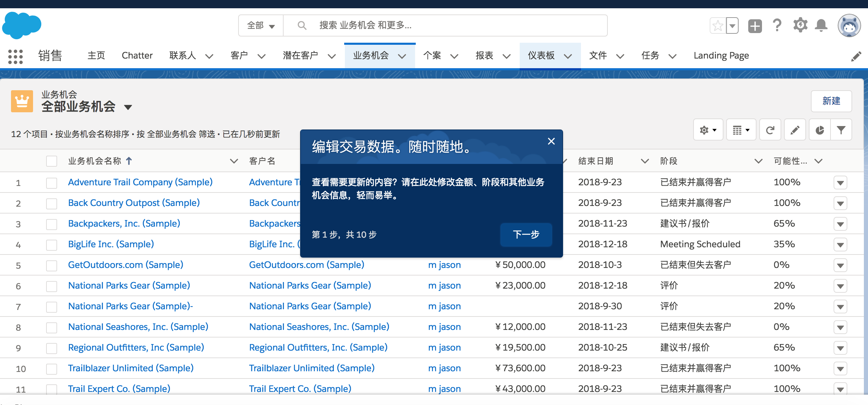Select checkbox for Backpackers, Inc. row
Screen dimensions: 868x405
tap(52, 224)
